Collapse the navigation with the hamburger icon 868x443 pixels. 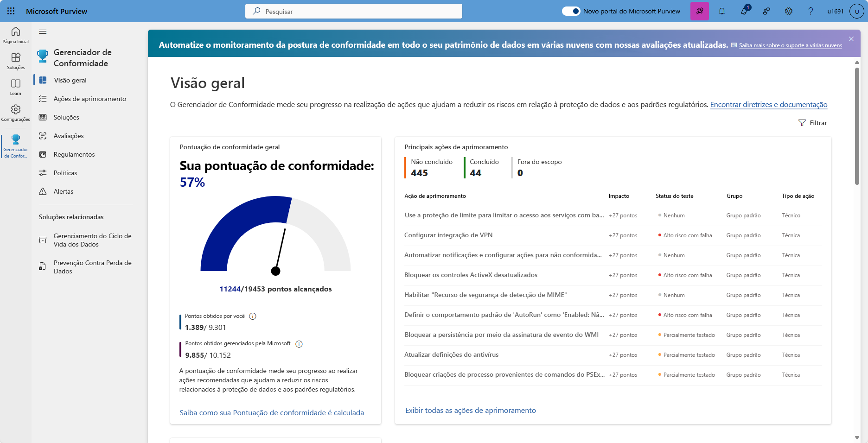(43, 32)
